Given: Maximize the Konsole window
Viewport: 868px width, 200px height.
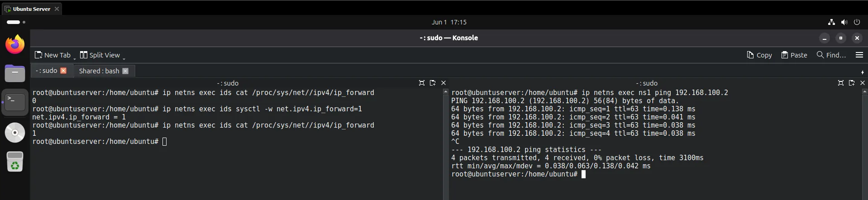Looking at the screenshot, I should pyautogui.click(x=841, y=38).
